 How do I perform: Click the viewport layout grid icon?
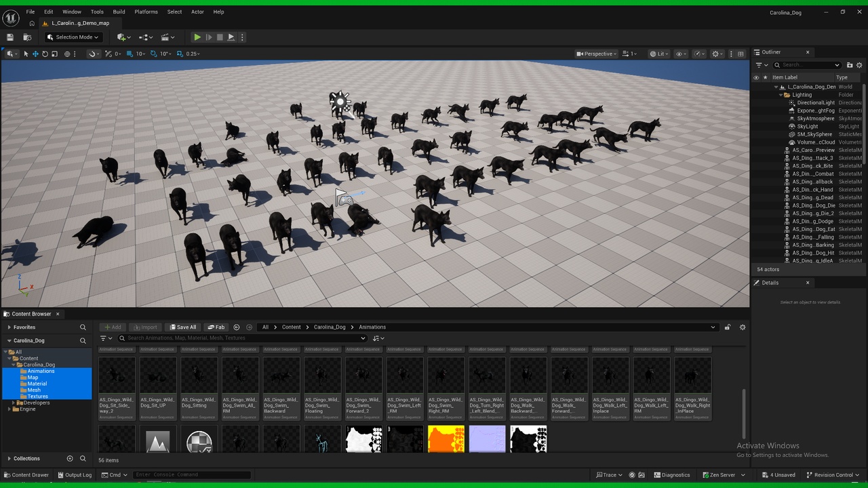pyautogui.click(x=740, y=54)
